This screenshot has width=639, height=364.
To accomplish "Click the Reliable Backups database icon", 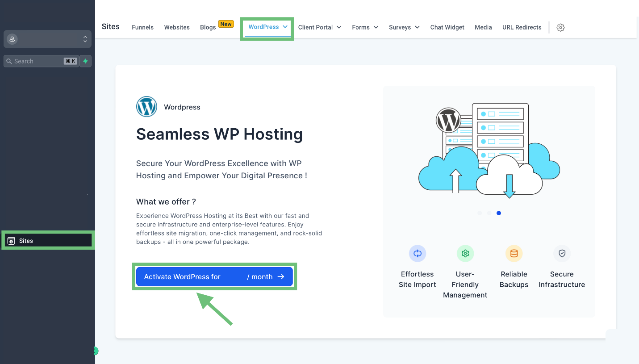I will coord(514,253).
